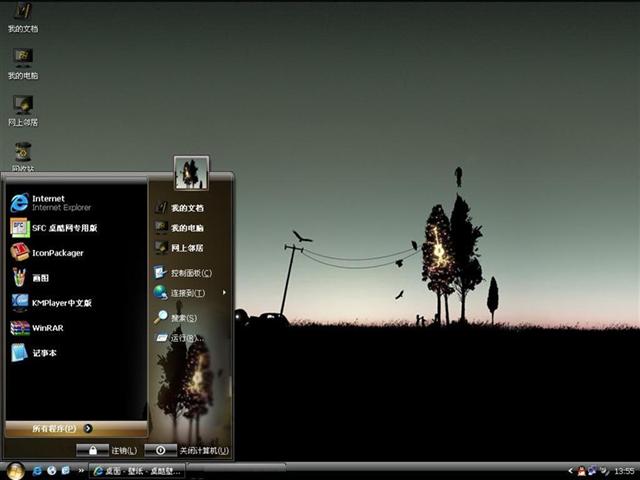Click the second system tray icon
Screen dimensions: 640x480
[592, 471]
